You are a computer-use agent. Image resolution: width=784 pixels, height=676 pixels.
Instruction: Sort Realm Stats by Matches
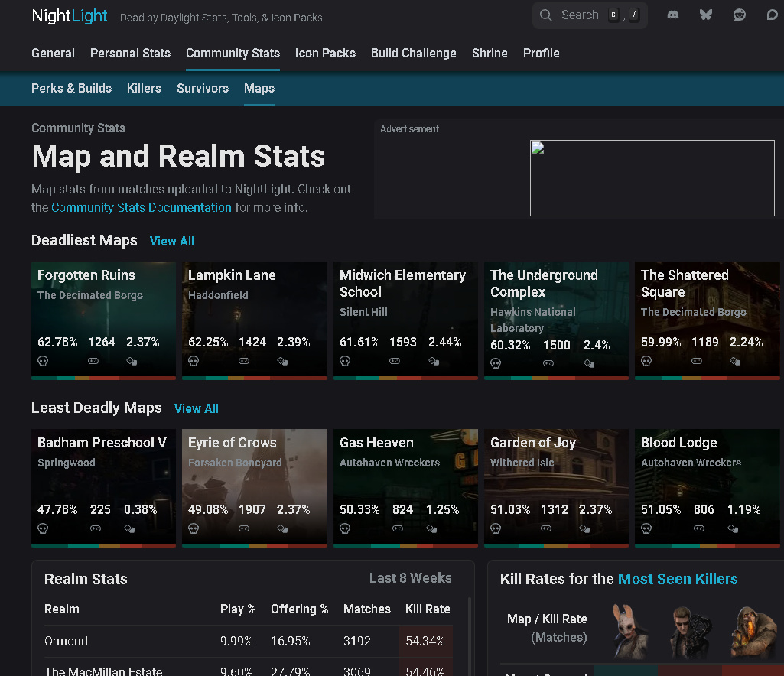click(367, 609)
